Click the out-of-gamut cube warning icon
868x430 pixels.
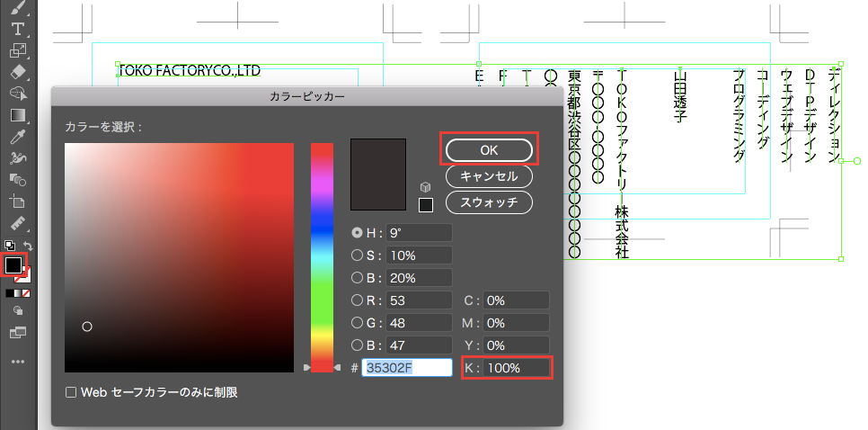[426, 187]
